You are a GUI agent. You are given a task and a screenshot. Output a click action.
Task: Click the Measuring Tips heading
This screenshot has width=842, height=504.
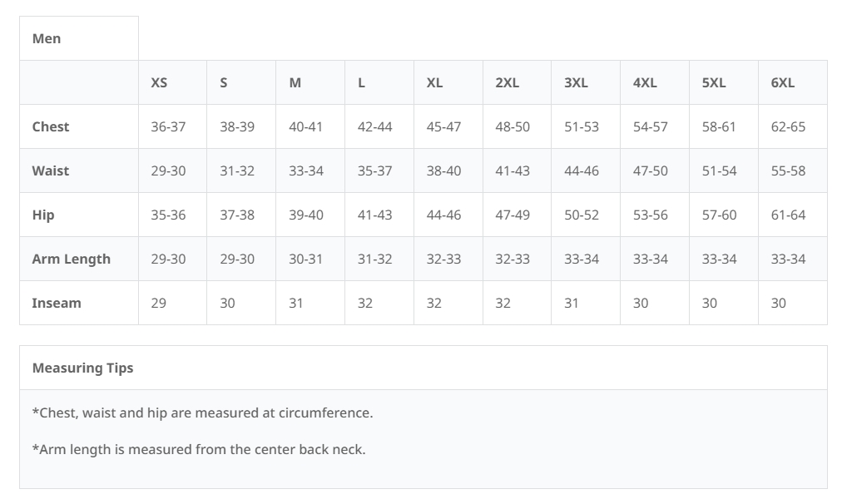point(82,368)
